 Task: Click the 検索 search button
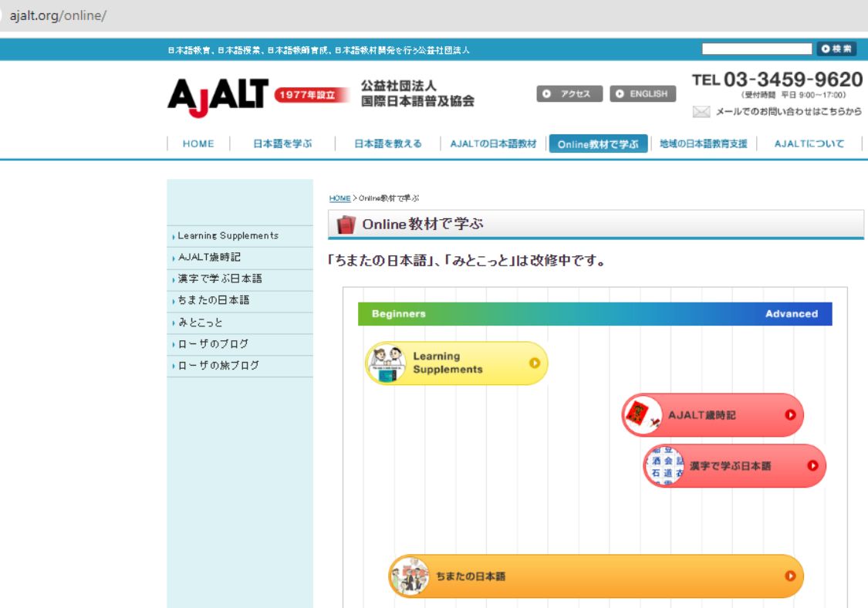(x=836, y=49)
